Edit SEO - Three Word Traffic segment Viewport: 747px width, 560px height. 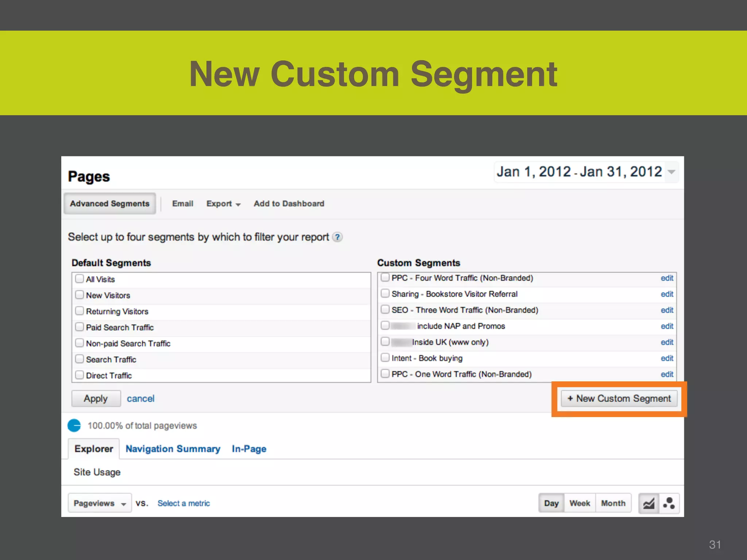click(667, 310)
